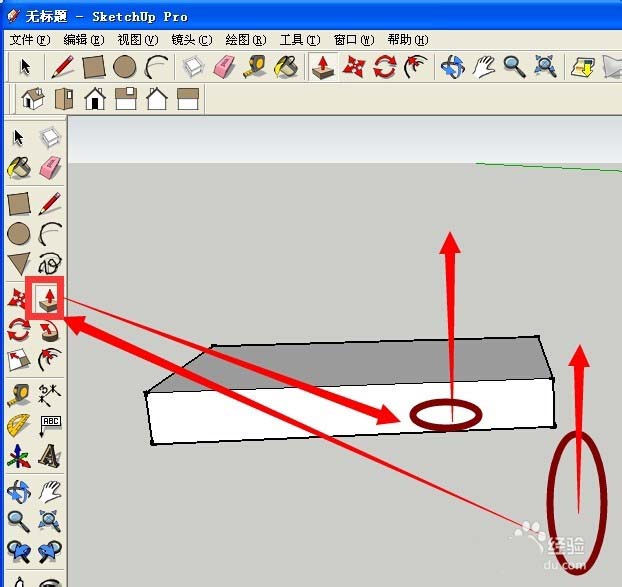Choose Rectangle tool in left palette

click(19, 203)
